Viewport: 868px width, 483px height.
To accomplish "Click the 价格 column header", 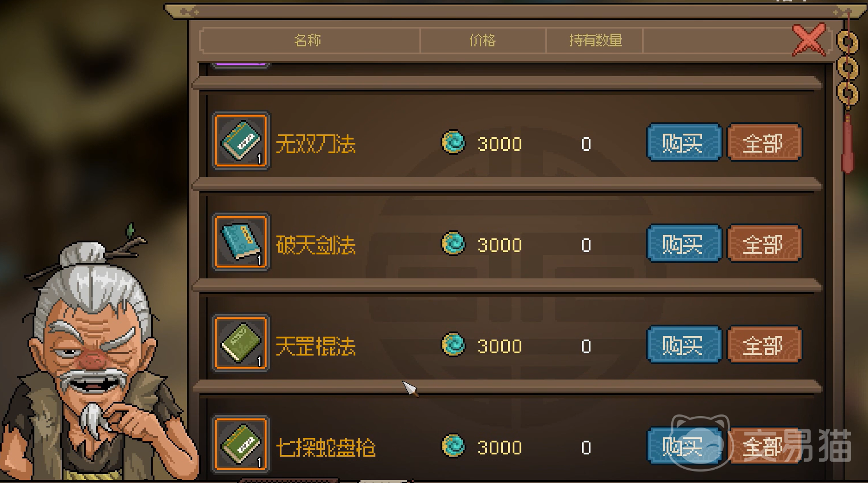I will pyautogui.click(x=483, y=41).
